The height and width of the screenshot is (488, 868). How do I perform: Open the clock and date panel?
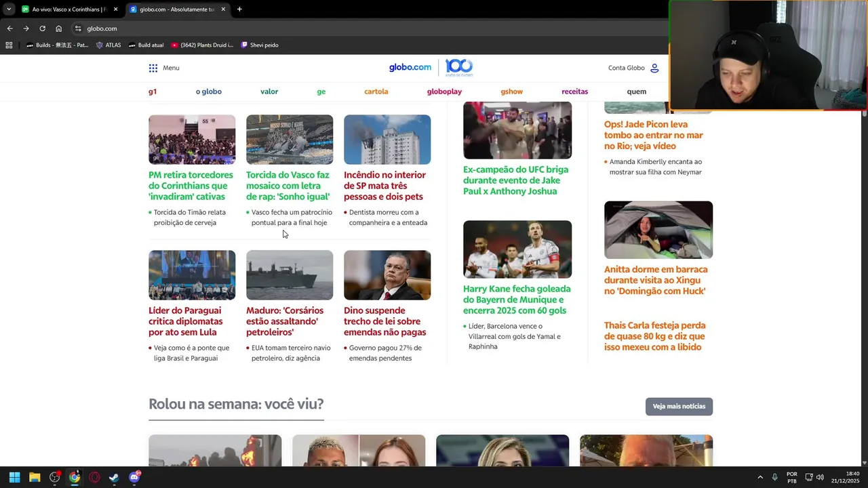pos(845,477)
